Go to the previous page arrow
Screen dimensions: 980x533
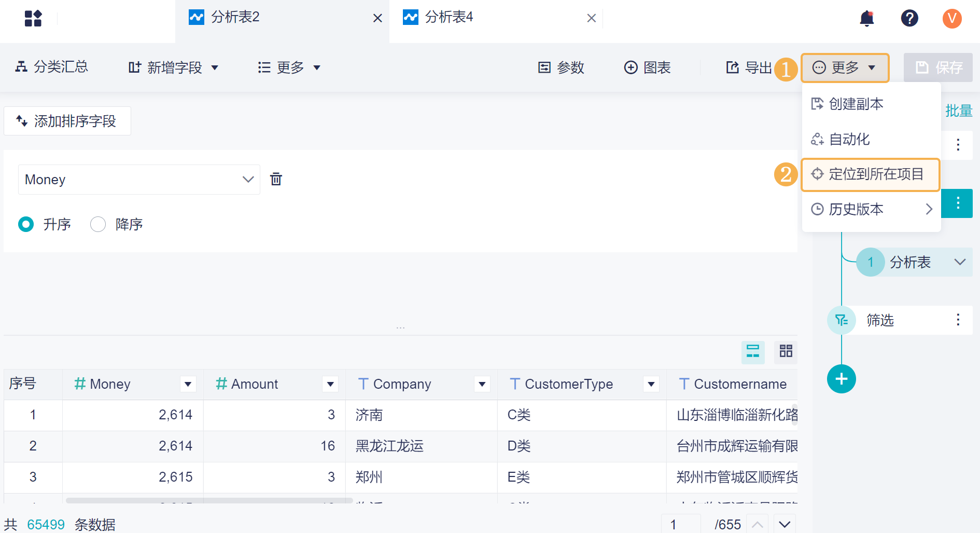(758, 524)
